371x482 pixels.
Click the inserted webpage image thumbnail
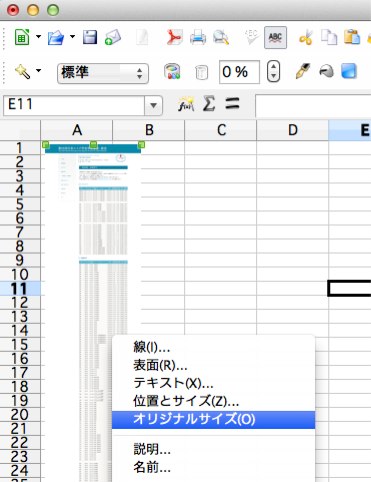point(93,240)
